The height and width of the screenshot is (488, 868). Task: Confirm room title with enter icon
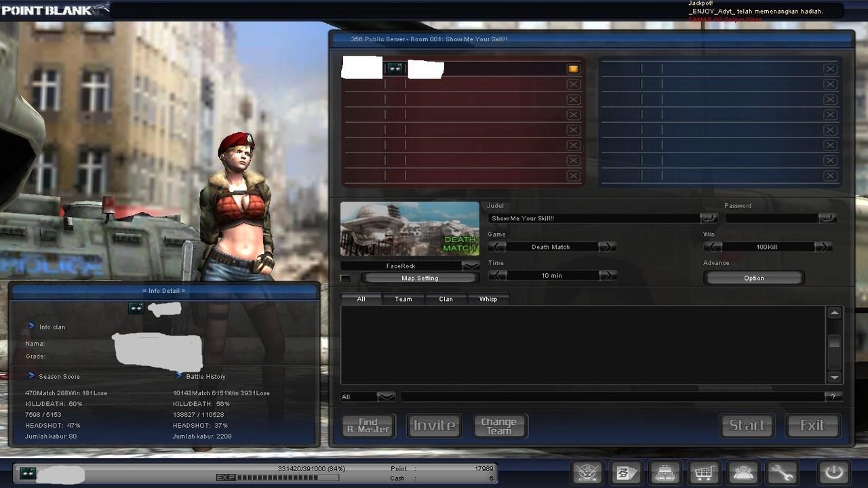pyautogui.click(x=709, y=218)
